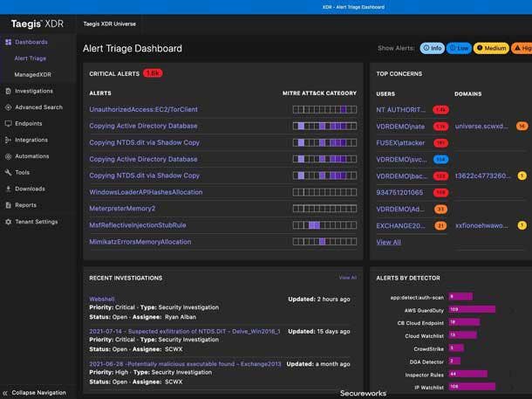
Task: Click the Advanced Search icon
Action: (x=8, y=107)
